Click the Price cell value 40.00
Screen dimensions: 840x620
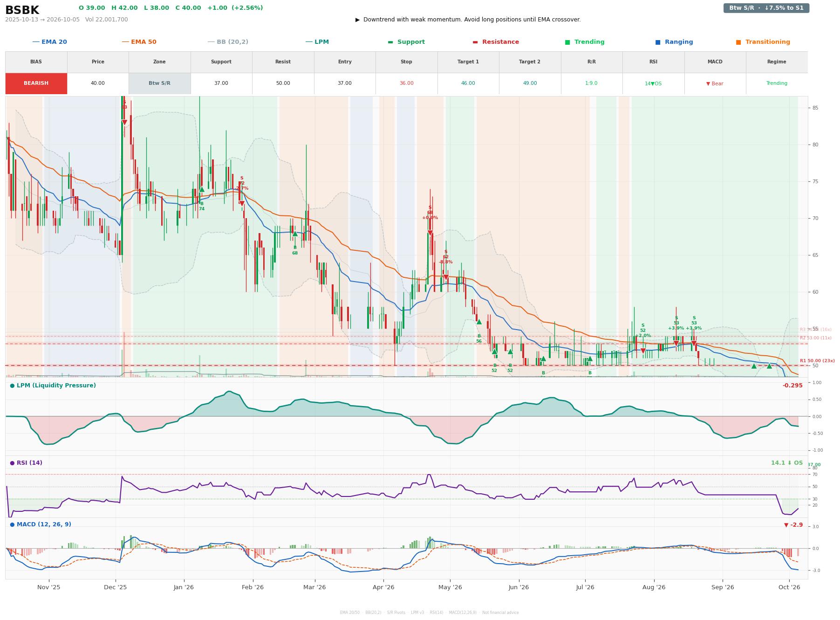[98, 83]
